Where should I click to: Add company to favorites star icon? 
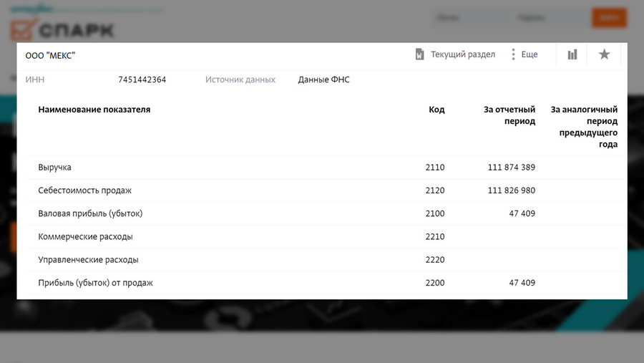pos(604,54)
